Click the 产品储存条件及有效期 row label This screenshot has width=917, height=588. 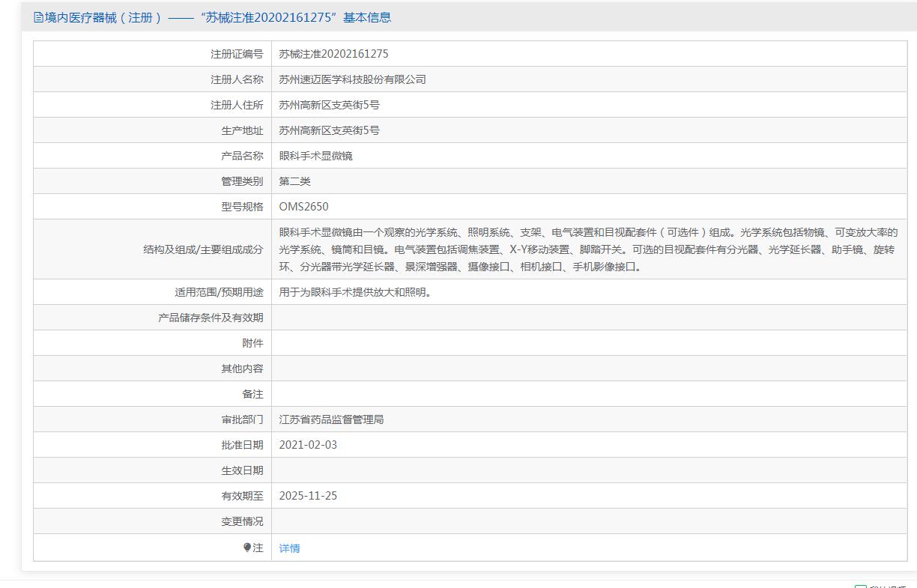[x=211, y=318]
